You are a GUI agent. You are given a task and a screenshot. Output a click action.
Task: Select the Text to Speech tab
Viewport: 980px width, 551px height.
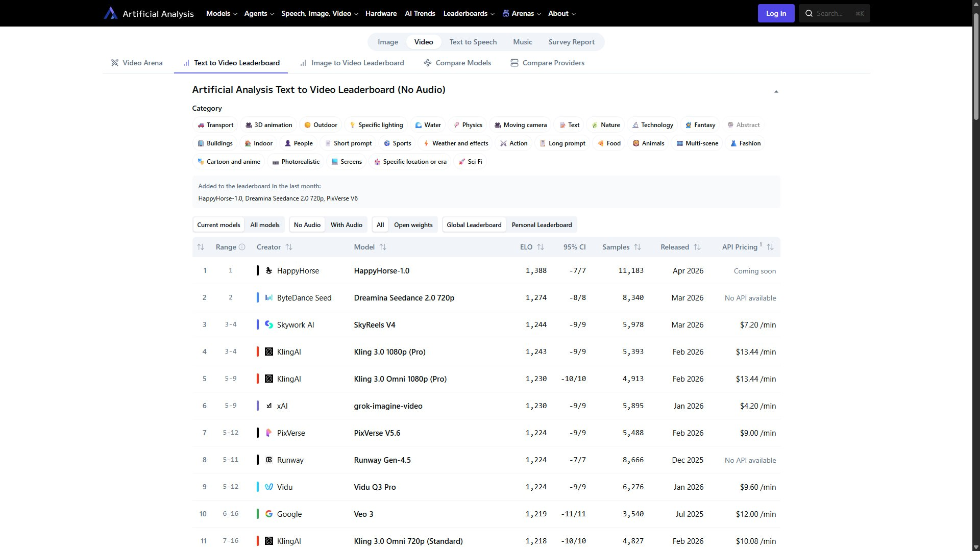[473, 42]
